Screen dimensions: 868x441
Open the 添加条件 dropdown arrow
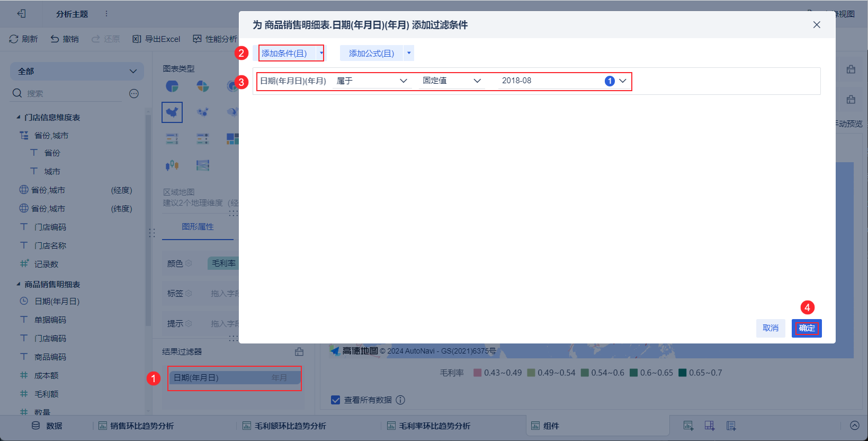coord(321,53)
